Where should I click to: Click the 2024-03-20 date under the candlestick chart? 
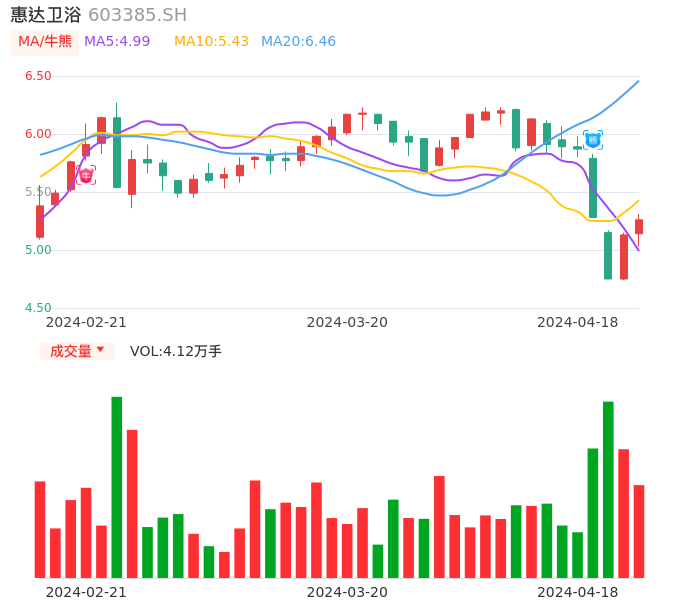point(347,322)
